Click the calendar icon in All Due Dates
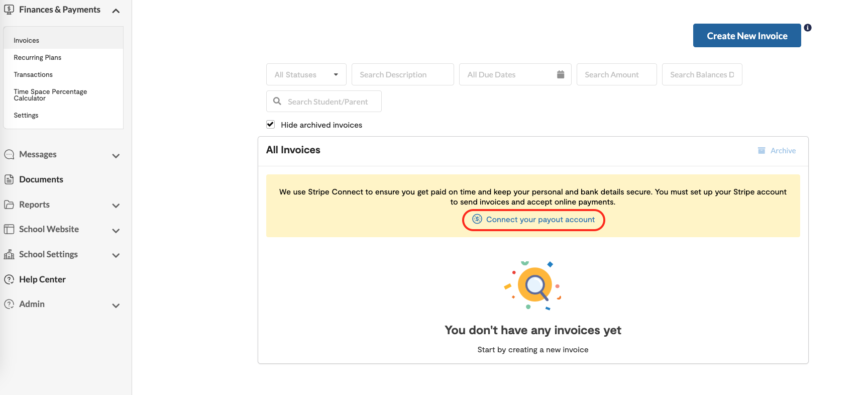Image resolution: width=868 pixels, height=395 pixels. [x=561, y=74]
